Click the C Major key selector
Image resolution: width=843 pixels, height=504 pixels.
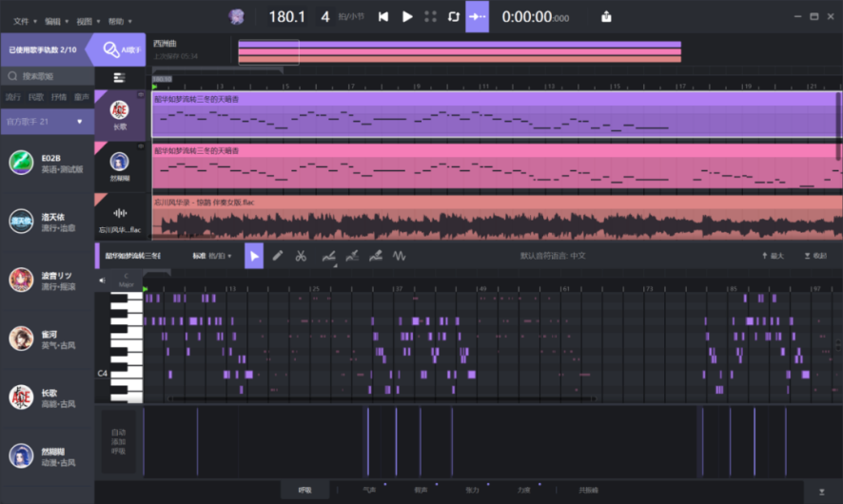127,280
